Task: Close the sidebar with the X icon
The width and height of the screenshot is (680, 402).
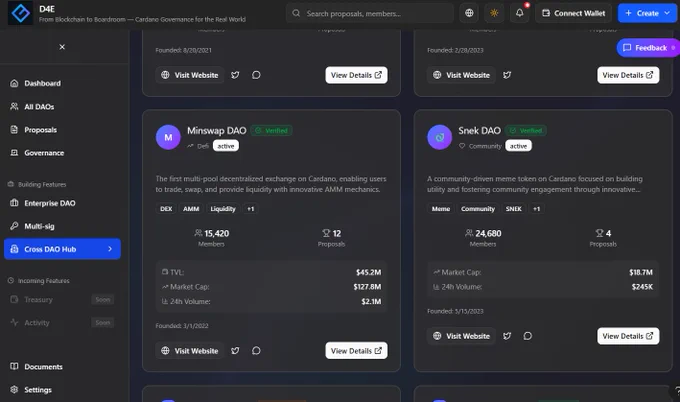Action: (x=62, y=47)
